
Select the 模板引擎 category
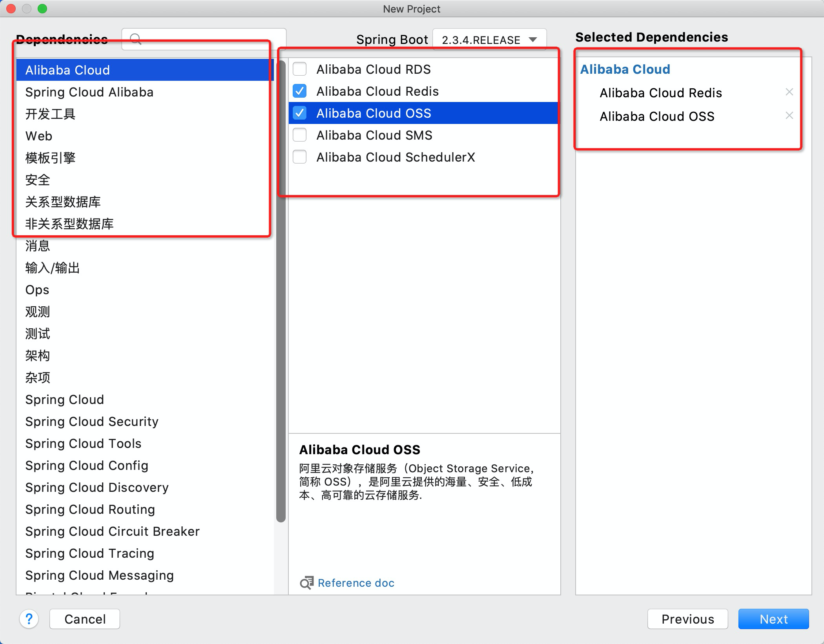click(x=145, y=158)
